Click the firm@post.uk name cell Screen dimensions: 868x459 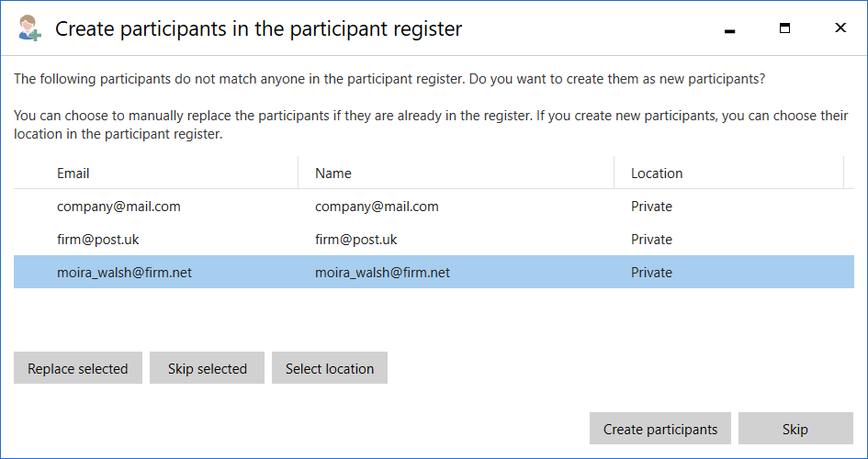click(356, 240)
